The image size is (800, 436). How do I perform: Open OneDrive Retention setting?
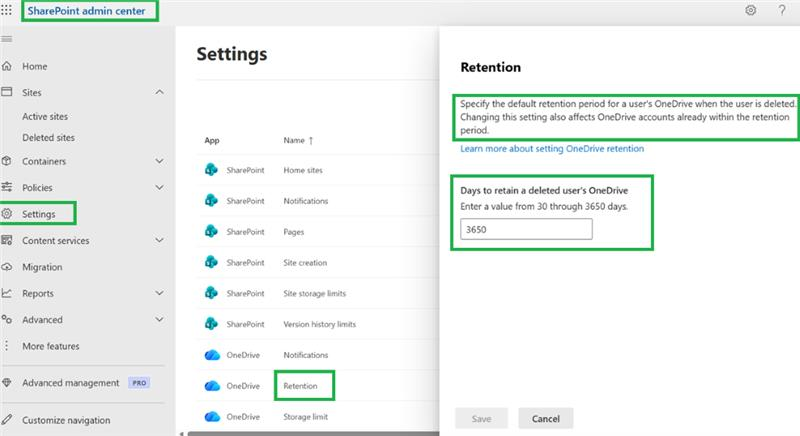click(301, 386)
